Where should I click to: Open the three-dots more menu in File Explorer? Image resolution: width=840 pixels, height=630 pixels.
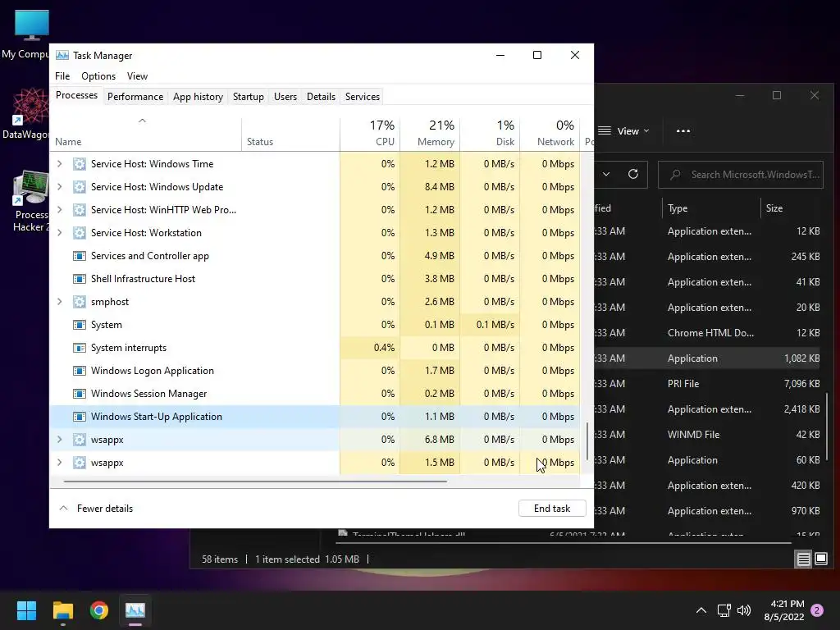(683, 131)
